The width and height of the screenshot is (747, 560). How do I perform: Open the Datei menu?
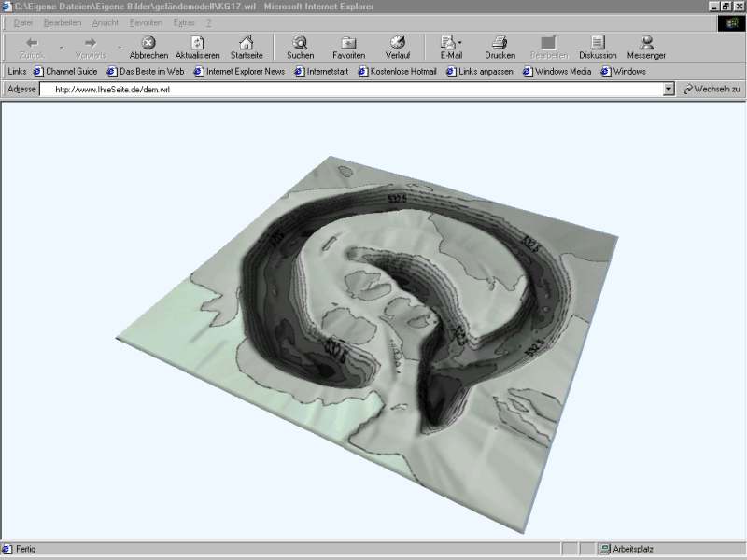coord(24,21)
